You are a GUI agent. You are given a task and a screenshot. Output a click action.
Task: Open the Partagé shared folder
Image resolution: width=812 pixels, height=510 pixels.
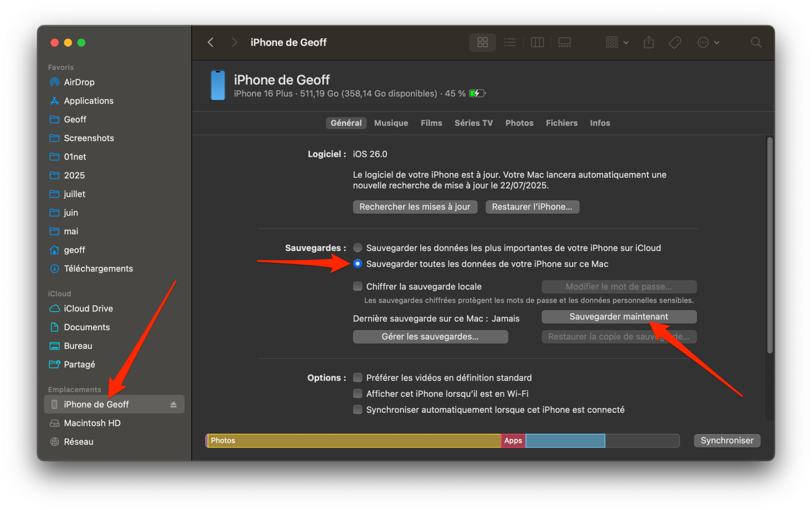tap(114, 364)
